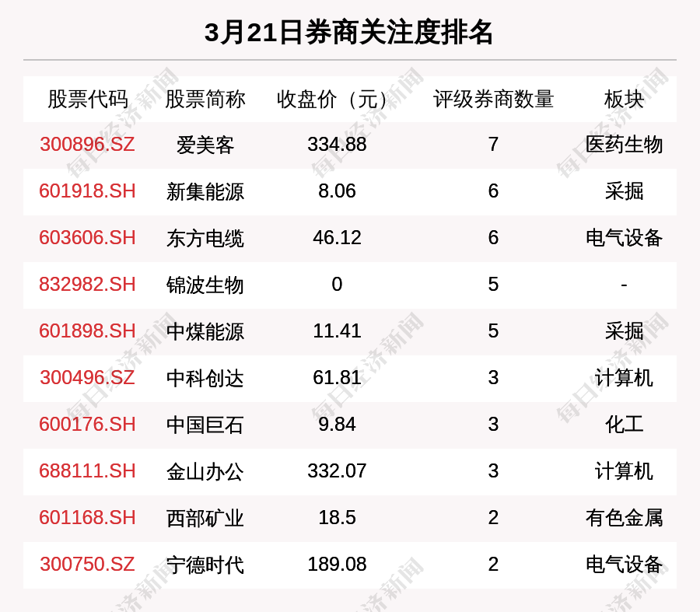
Task: Click closing price 18.5
Action: (337, 518)
